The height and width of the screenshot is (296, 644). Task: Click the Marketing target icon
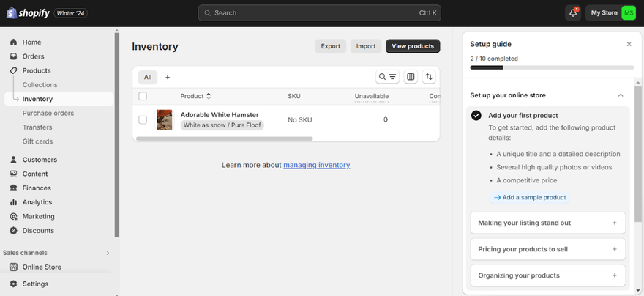click(x=14, y=216)
